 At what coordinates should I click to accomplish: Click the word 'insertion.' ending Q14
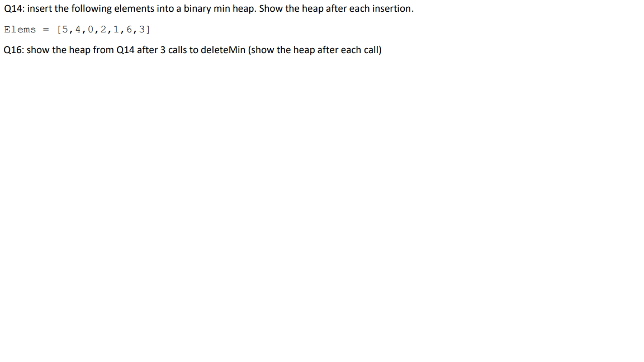[x=393, y=8]
